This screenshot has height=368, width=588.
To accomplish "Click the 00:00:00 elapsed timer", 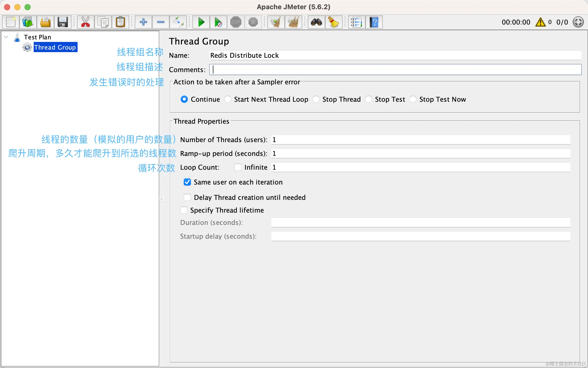I will [x=516, y=22].
